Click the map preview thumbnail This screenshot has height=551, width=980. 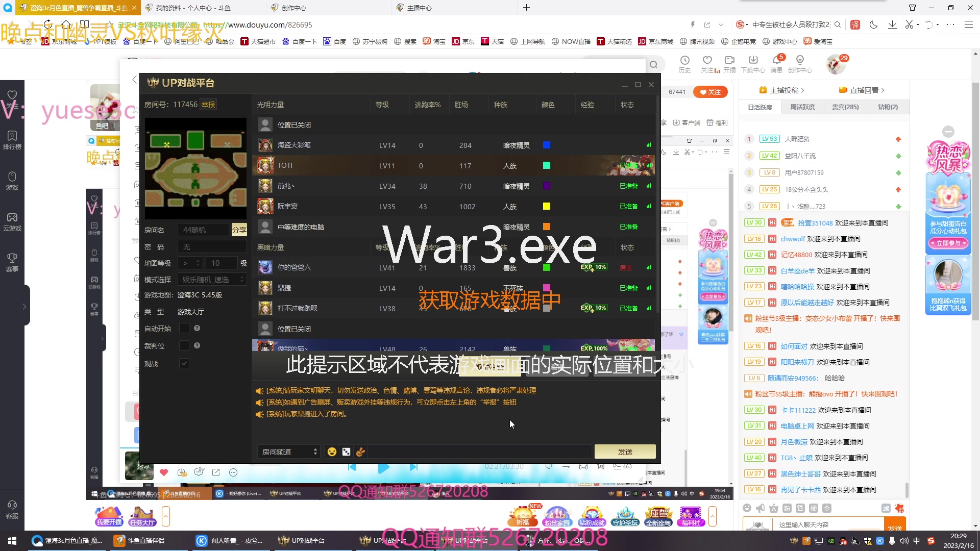tap(195, 169)
